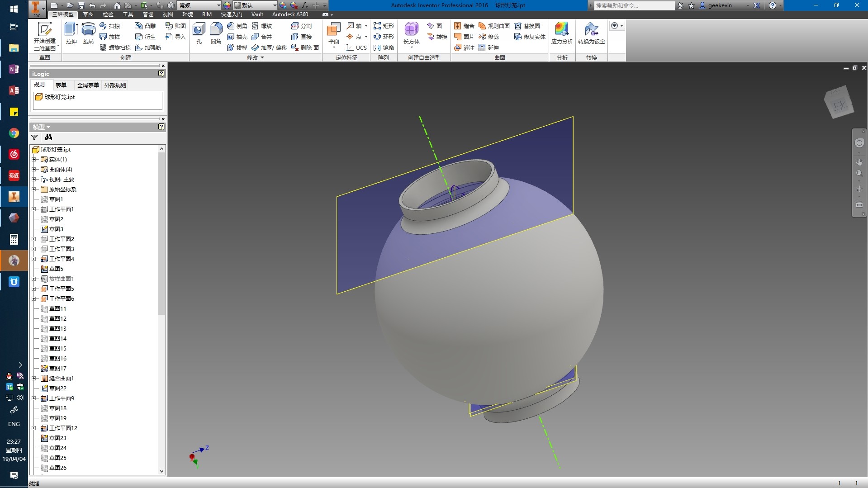Open the 全局表单 tab in iLogic panel
This screenshot has height=488, width=868.
[88, 85]
